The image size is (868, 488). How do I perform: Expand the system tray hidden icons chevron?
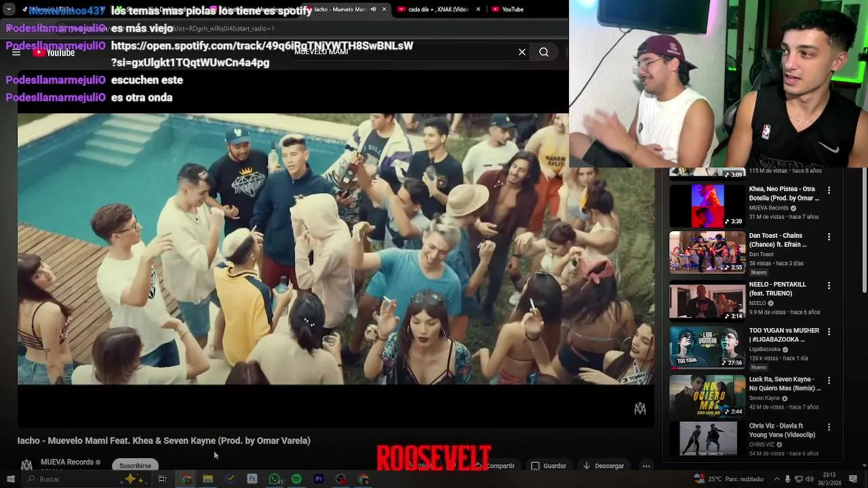pos(777,479)
